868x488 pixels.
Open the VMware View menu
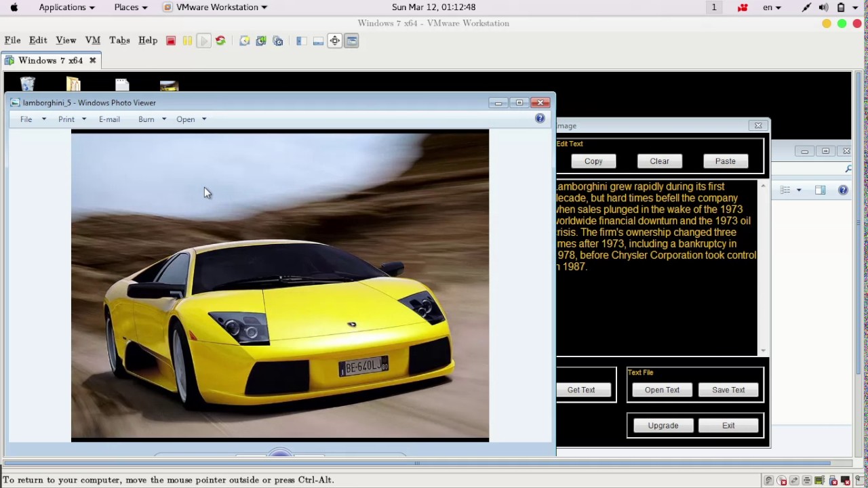click(66, 41)
